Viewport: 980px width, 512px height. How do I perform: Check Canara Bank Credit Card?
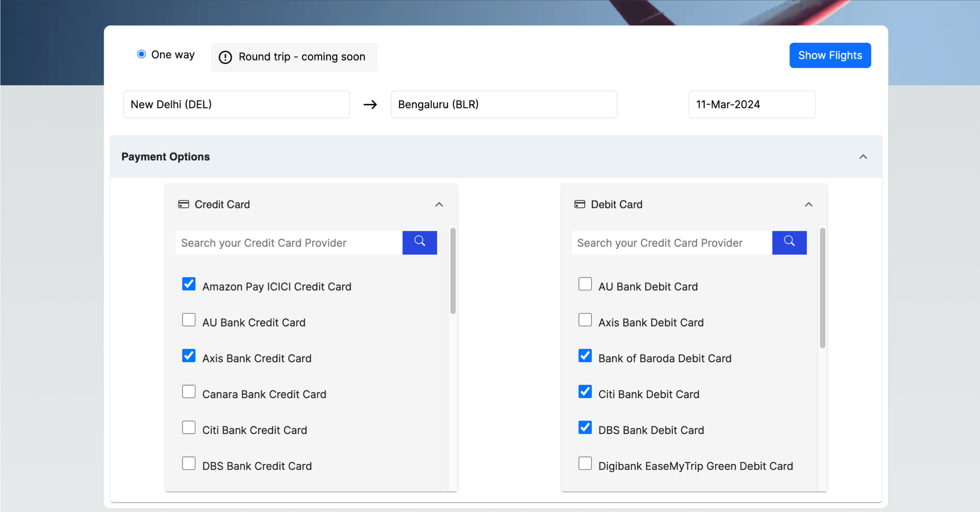tap(189, 391)
